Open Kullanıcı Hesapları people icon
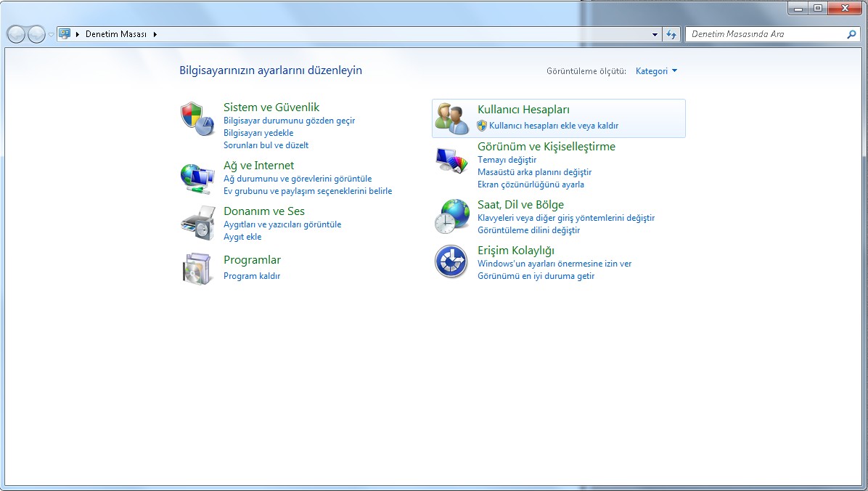 click(451, 118)
